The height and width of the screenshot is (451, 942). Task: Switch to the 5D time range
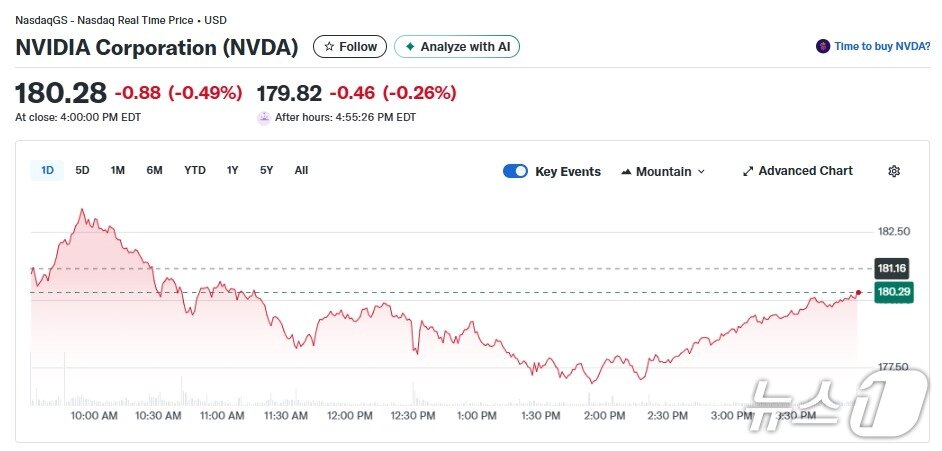coord(83,170)
